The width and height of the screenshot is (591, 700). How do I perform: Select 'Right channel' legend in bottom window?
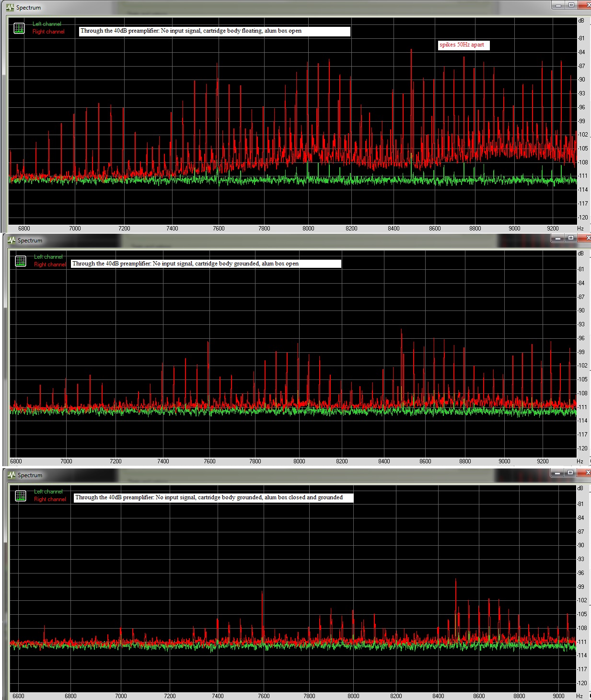coord(50,499)
